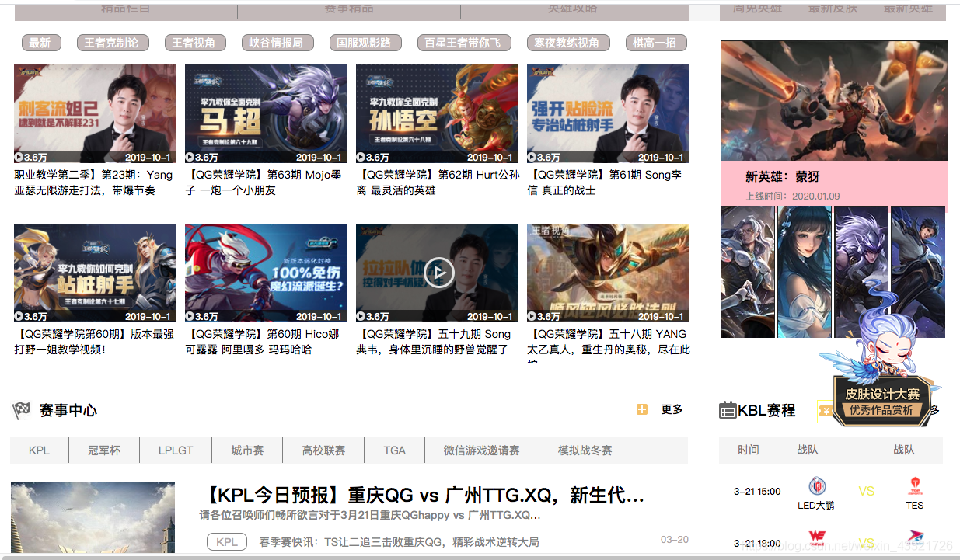
Task: Select the 百星王者带你飞 filter pill
Action: (463, 43)
